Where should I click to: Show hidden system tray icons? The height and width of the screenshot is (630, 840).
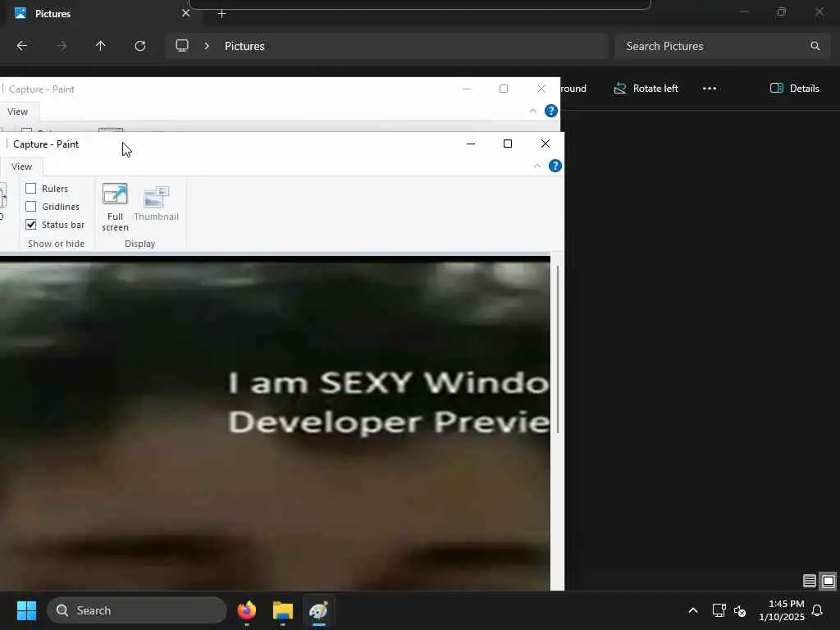(692, 610)
